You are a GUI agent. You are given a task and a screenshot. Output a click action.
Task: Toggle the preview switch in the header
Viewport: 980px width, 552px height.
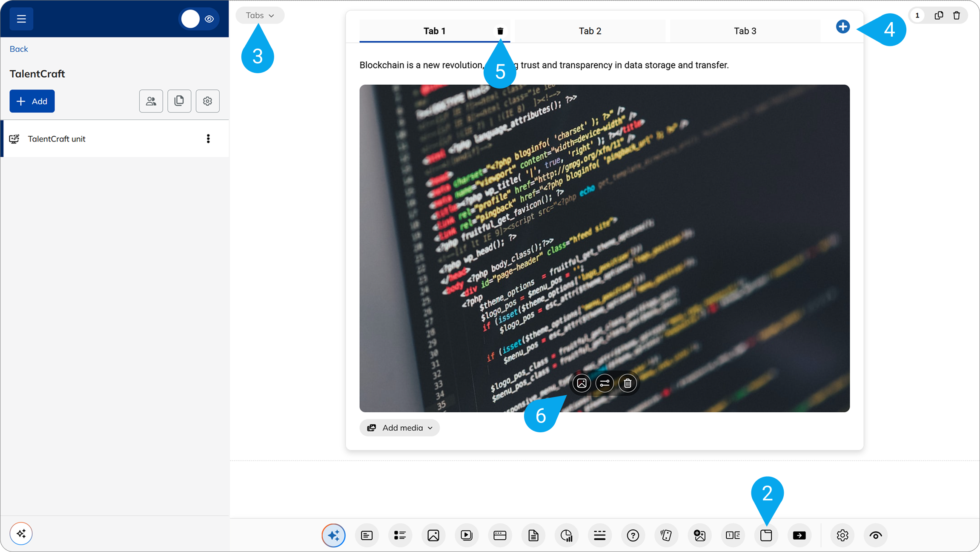tap(198, 19)
